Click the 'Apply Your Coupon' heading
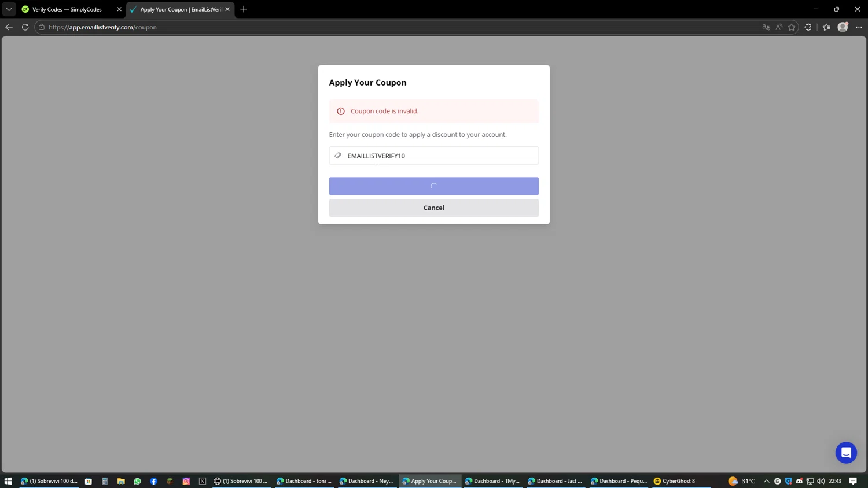868x488 pixels. point(367,82)
